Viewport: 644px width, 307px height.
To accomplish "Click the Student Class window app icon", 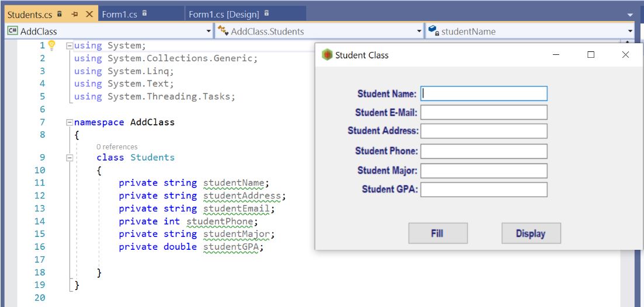I will coord(327,55).
